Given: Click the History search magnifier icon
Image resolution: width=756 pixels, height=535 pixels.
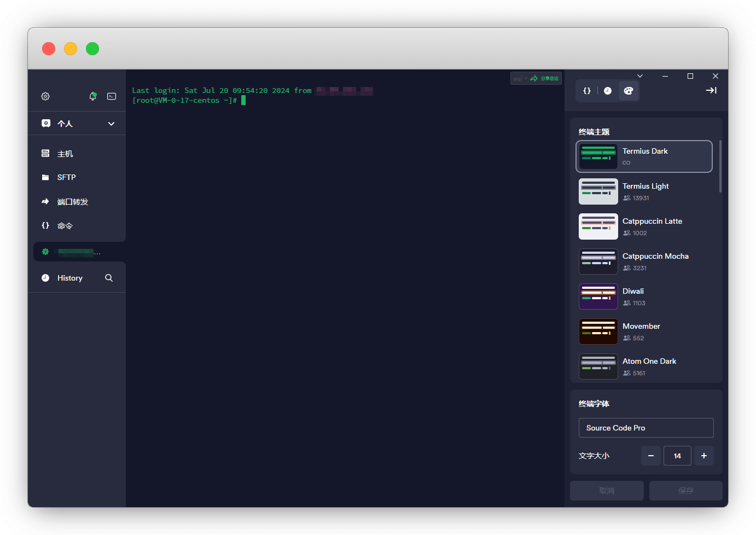Looking at the screenshot, I should (109, 278).
